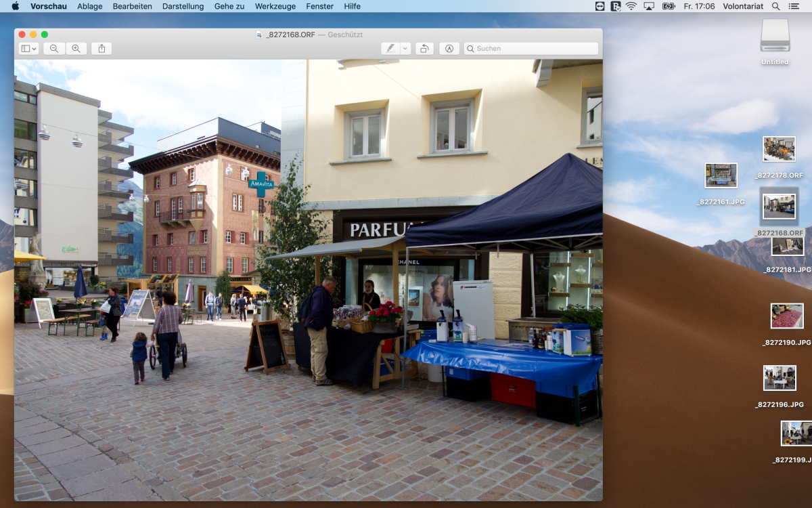Select the _8272161.JPG desktop file
Screen dimensions: 812x508
pyautogui.click(x=721, y=175)
